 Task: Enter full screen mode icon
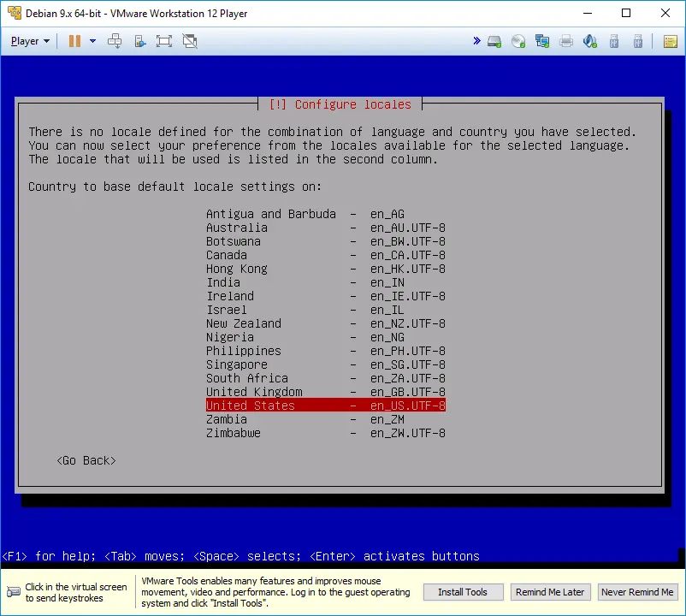point(164,41)
